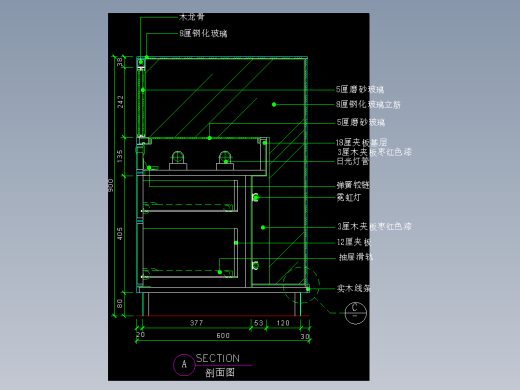The image size is (520, 390).
Task: Select the '剖面图' title text
Action: click(x=220, y=372)
